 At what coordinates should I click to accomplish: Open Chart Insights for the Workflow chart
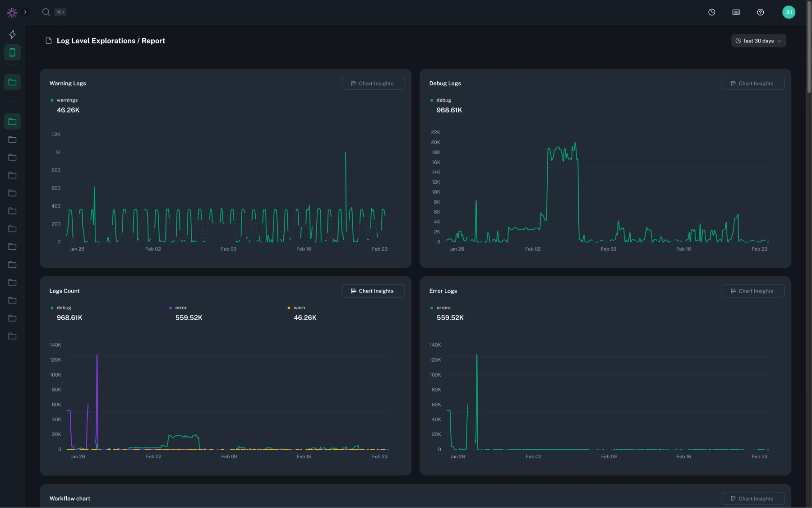753,498
